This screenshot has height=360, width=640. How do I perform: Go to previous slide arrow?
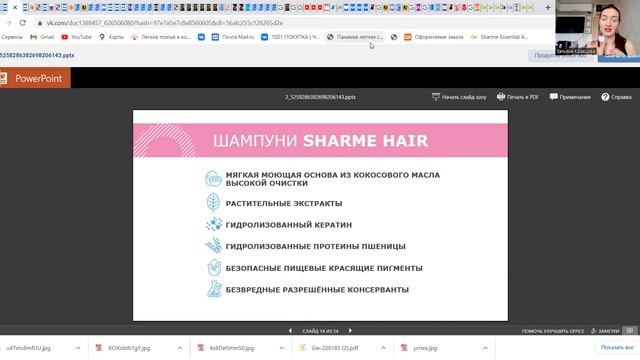pos(290,331)
